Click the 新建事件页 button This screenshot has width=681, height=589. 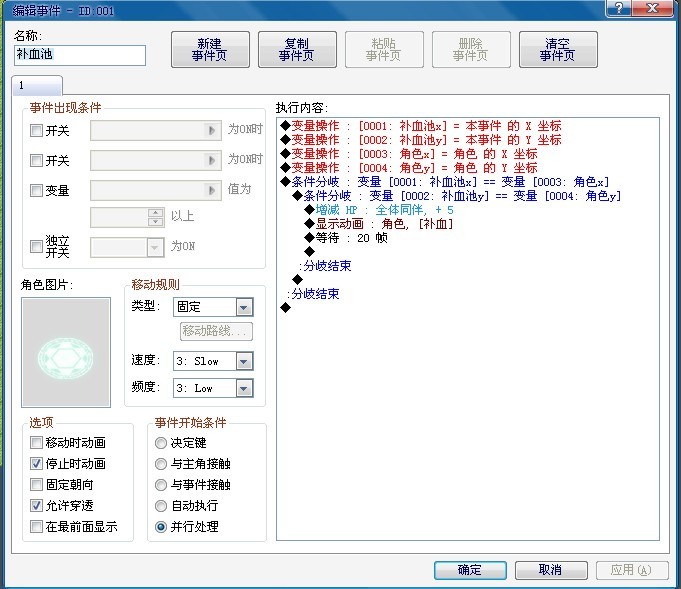point(210,50)
